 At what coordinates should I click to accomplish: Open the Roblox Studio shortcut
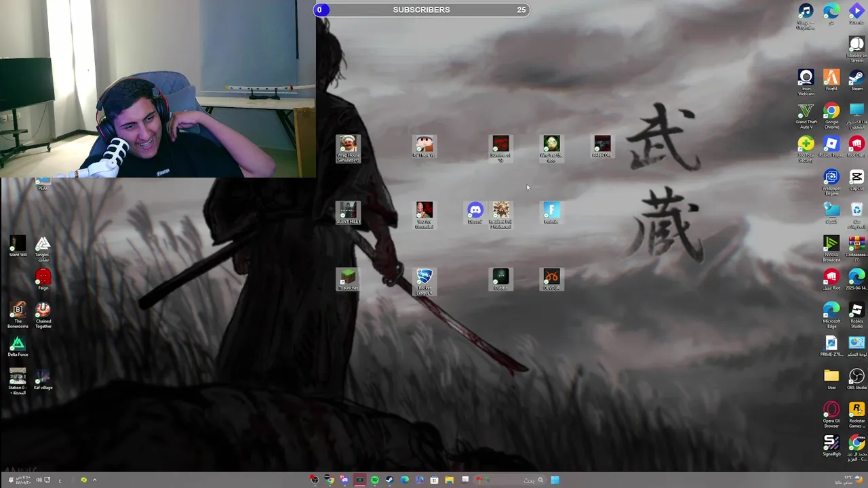pos(856,314)
